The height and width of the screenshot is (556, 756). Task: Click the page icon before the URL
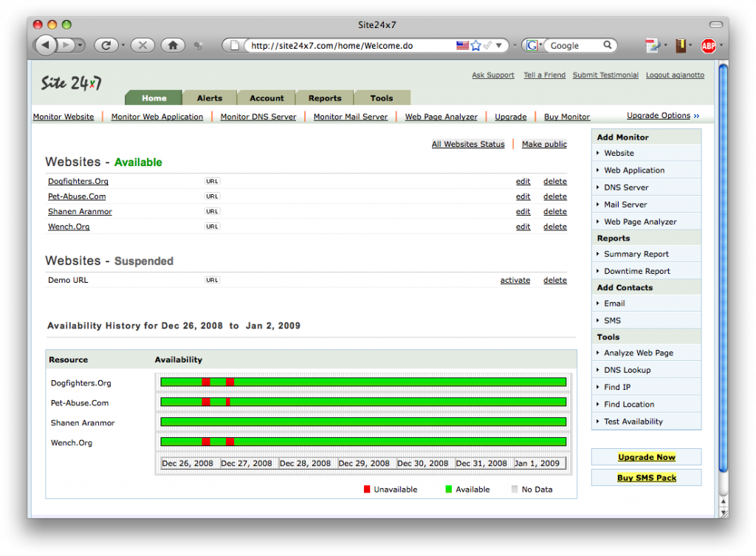click(234, 45)
